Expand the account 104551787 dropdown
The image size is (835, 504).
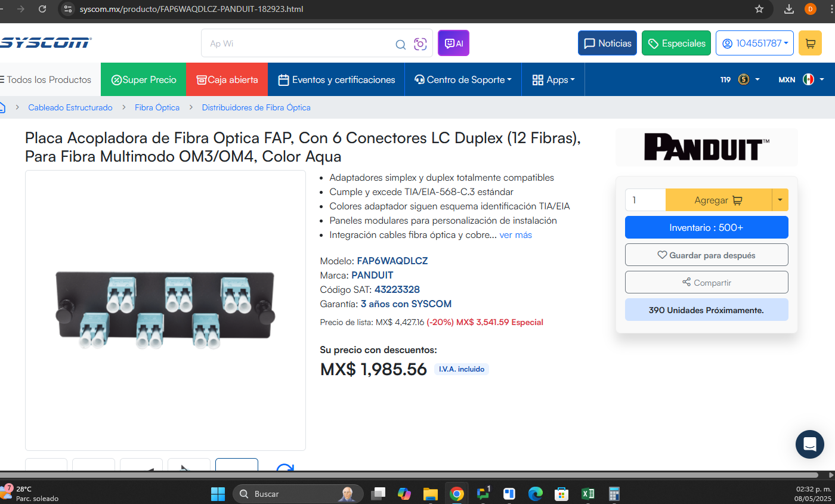click(754, 44)
